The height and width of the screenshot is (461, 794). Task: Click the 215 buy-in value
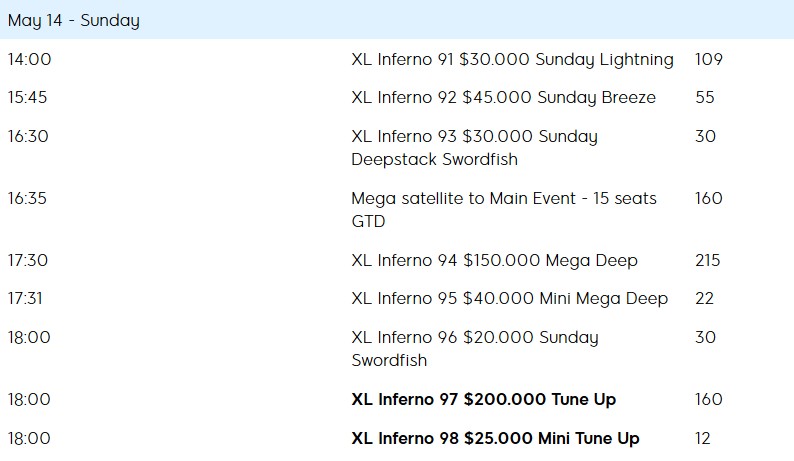(707, 260)
